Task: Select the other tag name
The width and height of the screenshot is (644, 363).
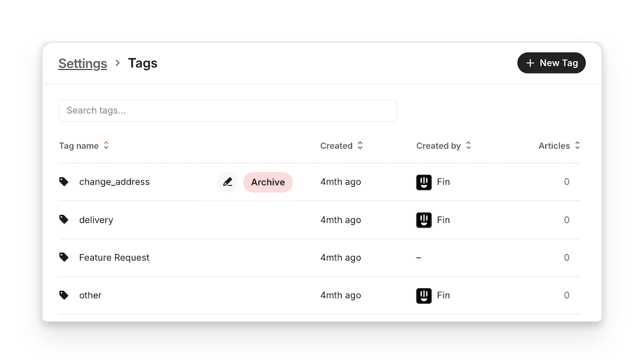Action: (x=90, y=295)
